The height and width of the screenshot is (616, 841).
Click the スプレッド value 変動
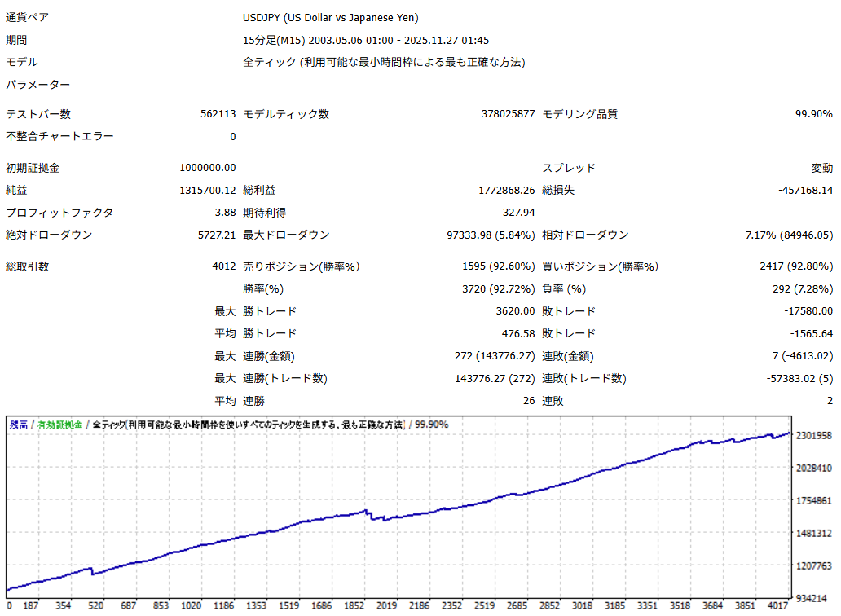(821, 168)
